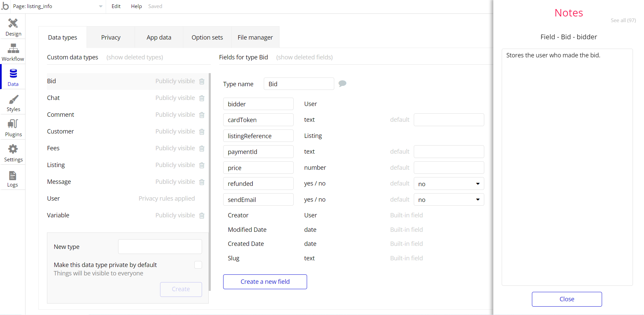Open the Edit menu
Image resolution: width=644 pixels, height=315 pixels.
[x=116, y=6]
